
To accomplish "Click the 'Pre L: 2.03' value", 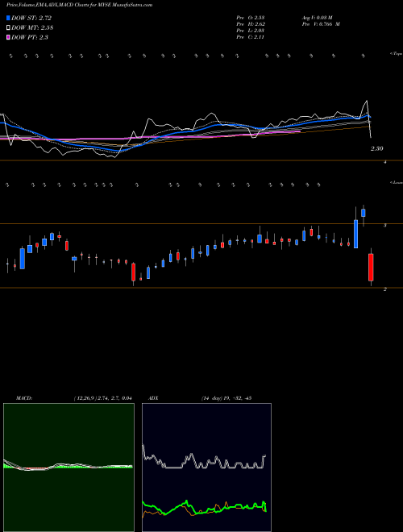I will 251,31.
